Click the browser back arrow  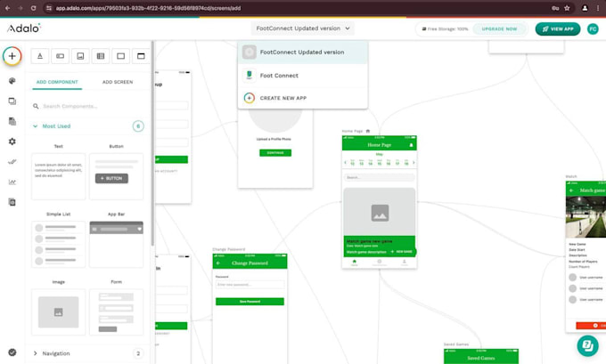(x=8, y=8)
